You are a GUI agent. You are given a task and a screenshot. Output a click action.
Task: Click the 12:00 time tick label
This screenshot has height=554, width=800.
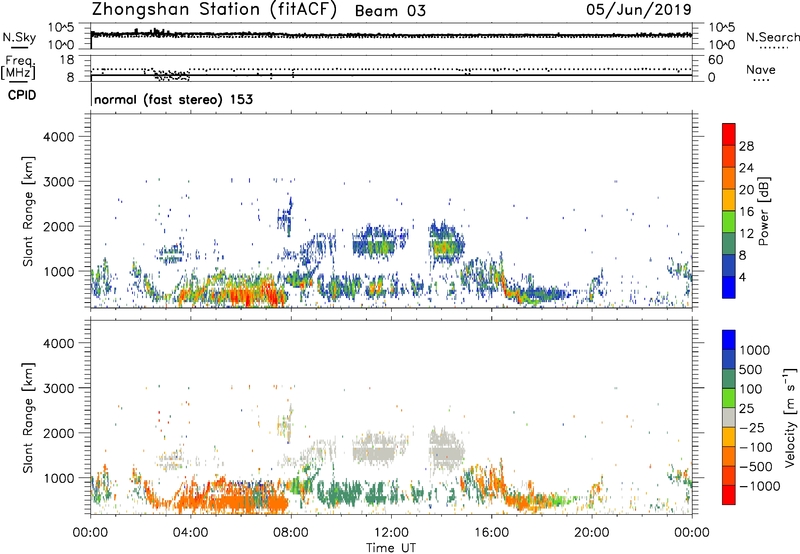tap(391, 533)
